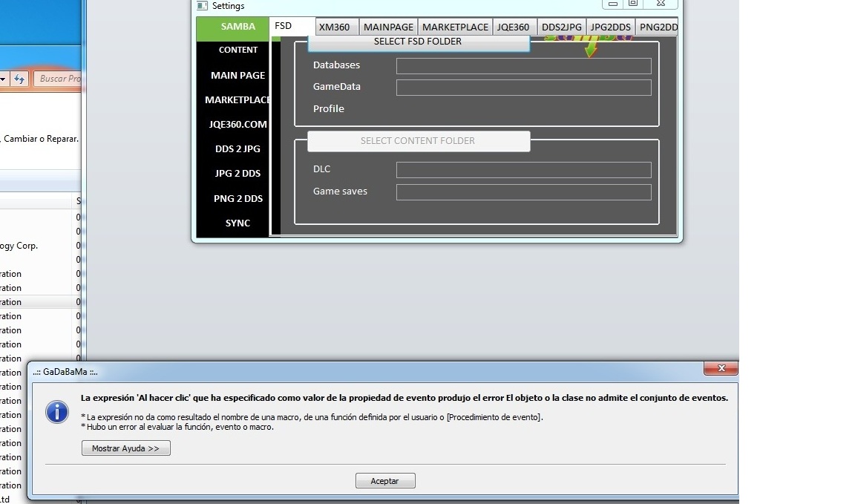Viewport: 855px width, 504px height.
Task: Click the Databases label
Action: 336,65
